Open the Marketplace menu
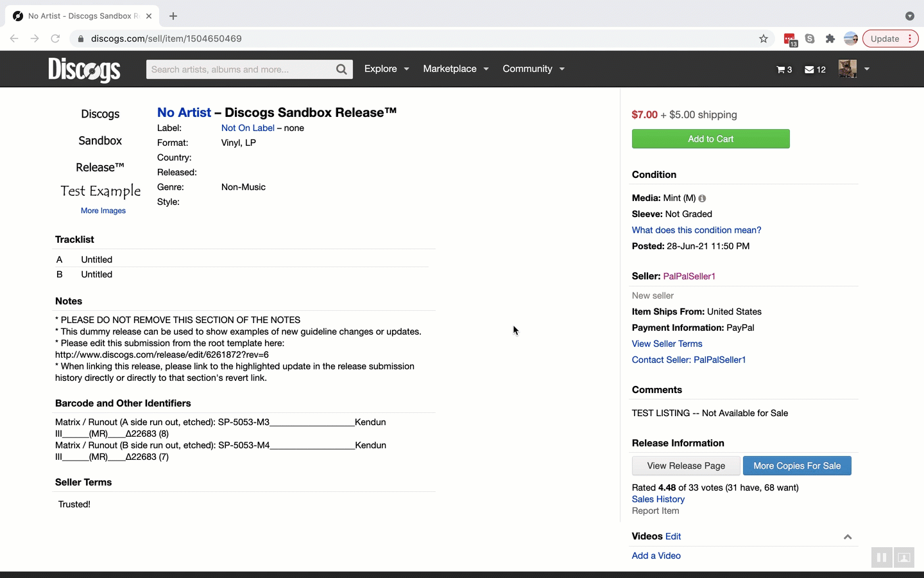 [x=456, y=69]
